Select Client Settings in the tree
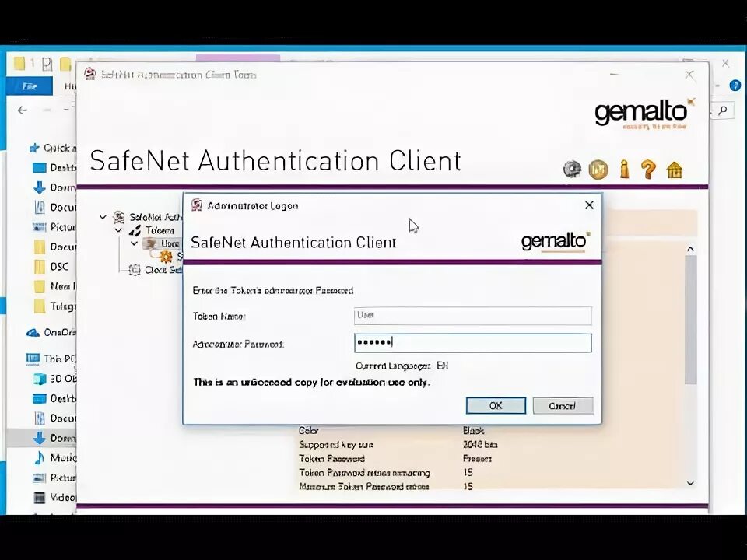747x560 pixels. [156, 270]
